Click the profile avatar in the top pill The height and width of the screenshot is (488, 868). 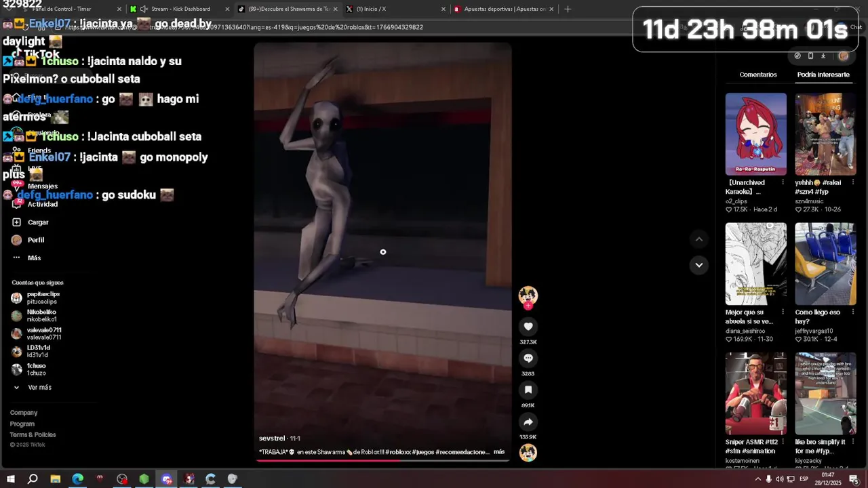click(x=844, y=56)
